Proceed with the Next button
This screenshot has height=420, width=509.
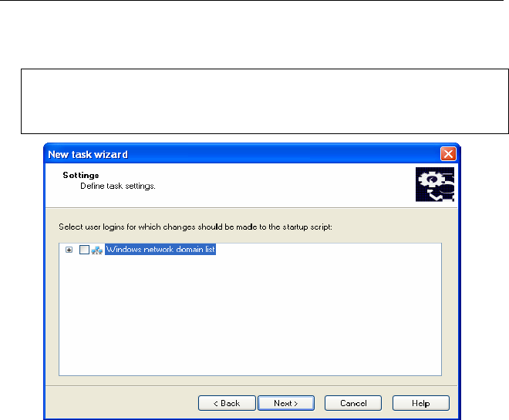click(x=286, y=403)
